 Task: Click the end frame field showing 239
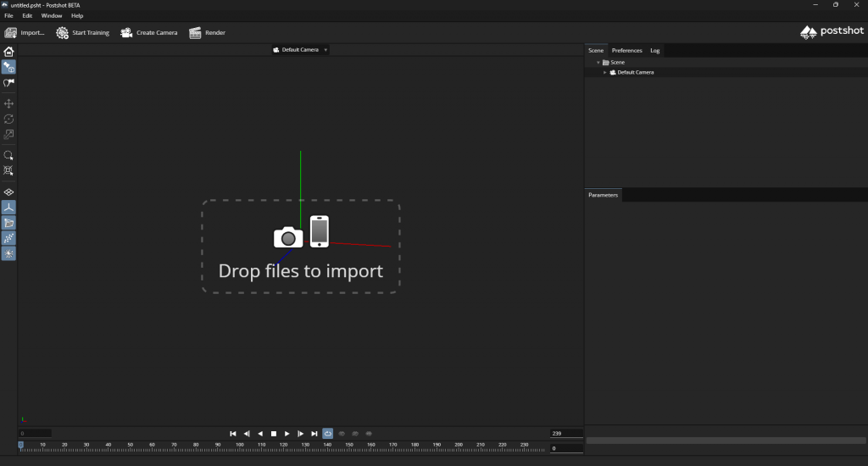(x=565, y=433)
